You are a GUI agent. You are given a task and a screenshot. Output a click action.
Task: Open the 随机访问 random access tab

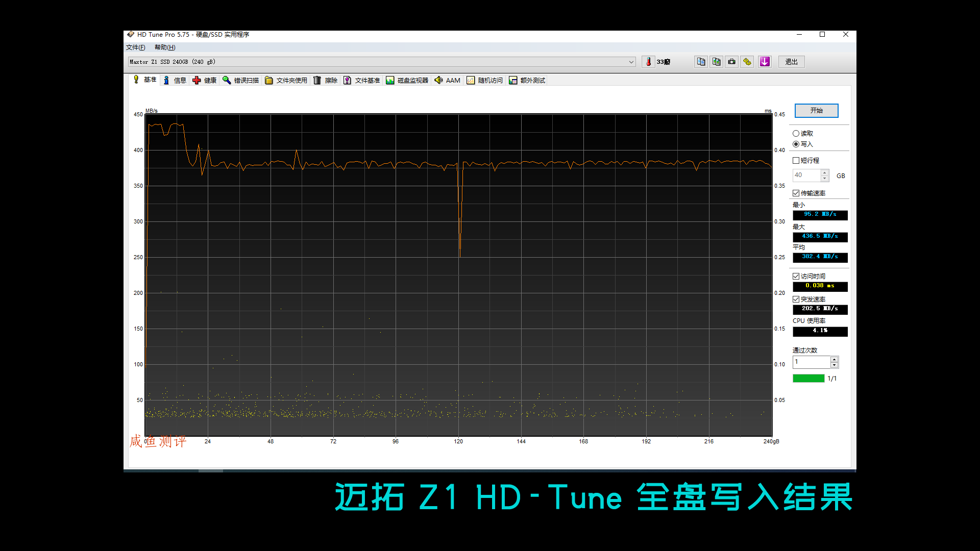click(x=485, y=81)
